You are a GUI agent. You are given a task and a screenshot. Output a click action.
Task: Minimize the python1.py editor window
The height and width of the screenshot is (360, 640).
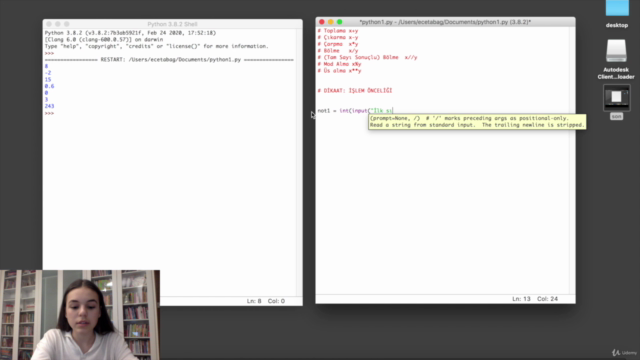[331, 22]
